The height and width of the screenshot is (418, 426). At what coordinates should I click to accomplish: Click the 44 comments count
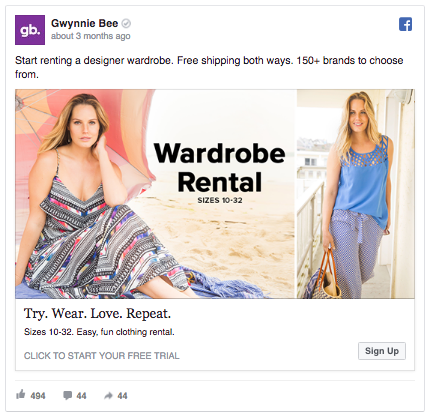[x=81, y=396]
